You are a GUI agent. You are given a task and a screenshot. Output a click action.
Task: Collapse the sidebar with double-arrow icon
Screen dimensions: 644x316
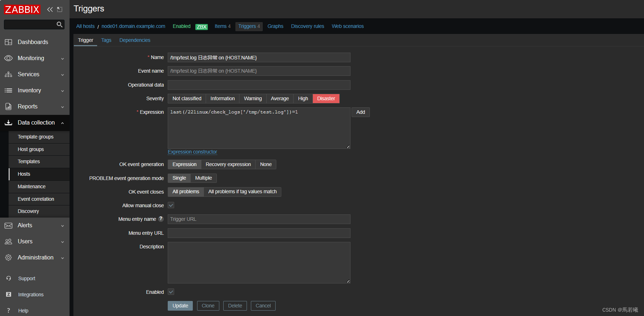coord(50,9)
